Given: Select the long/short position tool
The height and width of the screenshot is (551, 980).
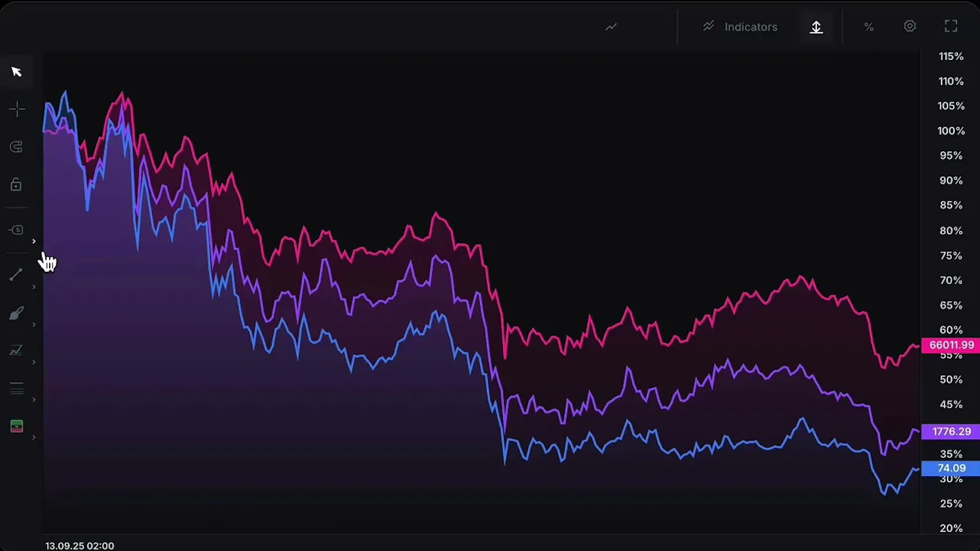Looking at the screenshot, I should pyautogui.click(x=17, y=426).
